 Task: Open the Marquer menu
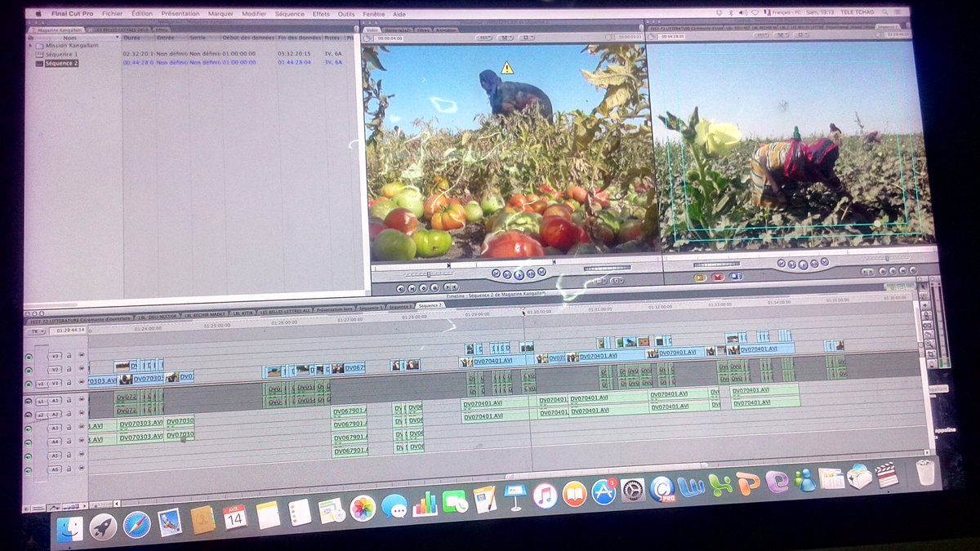(x=220, y=14)
